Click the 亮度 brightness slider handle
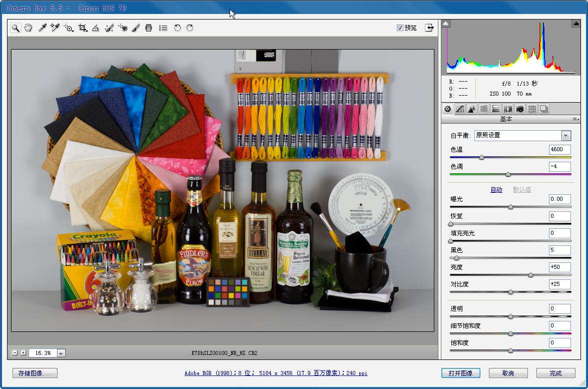The image size is (588, 389). 530,275
